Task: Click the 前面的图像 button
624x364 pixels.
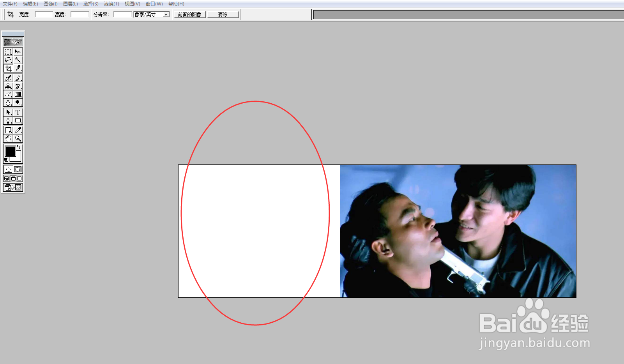Action: tap(190, 14)
